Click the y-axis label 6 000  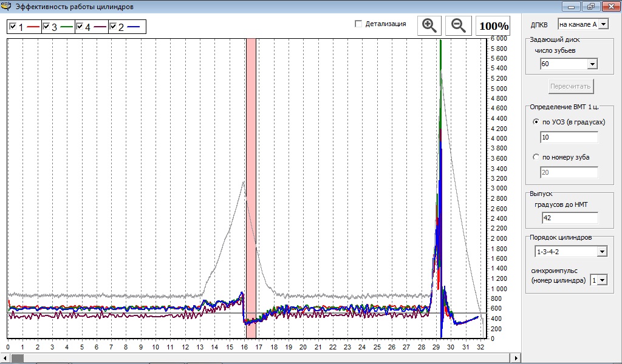pyautogui.click(x=499, y=39)
